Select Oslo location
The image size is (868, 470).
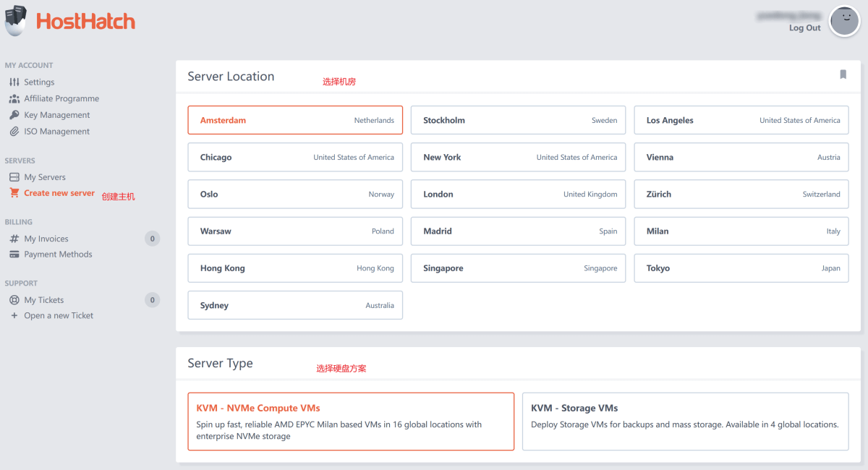click(x=295, y=194)
